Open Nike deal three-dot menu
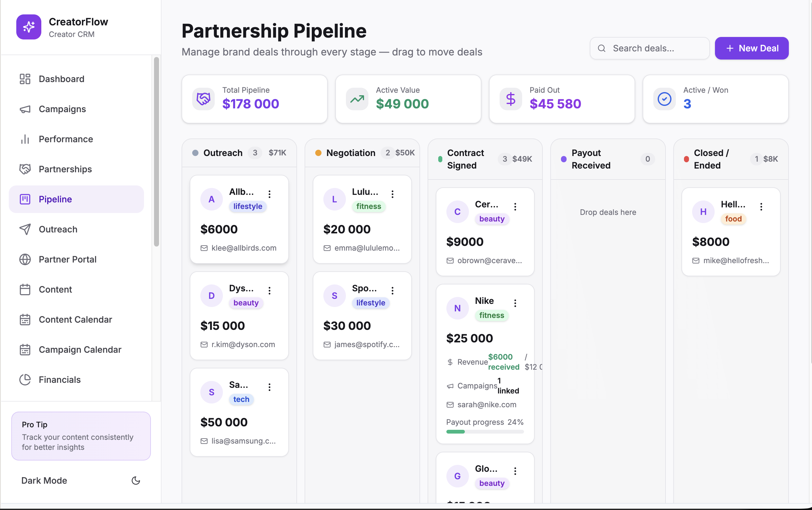This screenshot has width=812, height=510. (515, 303)
